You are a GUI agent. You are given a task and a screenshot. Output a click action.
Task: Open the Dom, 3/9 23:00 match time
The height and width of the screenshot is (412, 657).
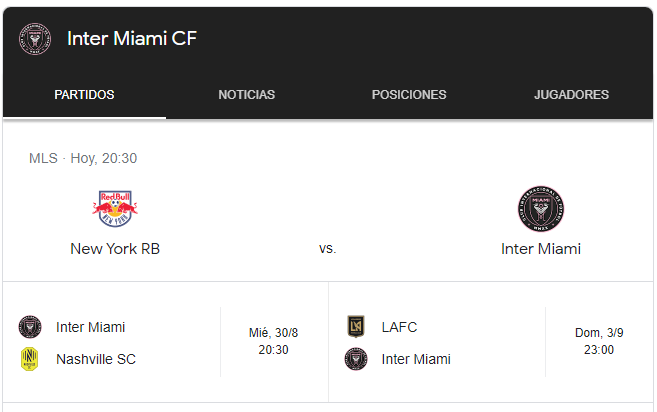(598, 341)
